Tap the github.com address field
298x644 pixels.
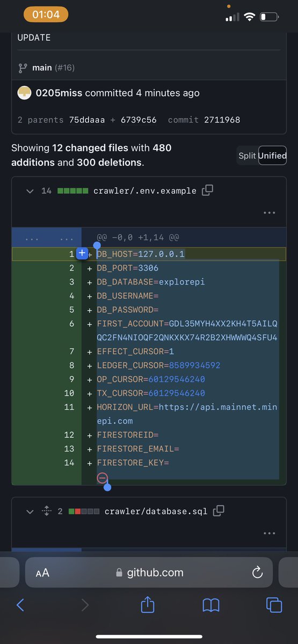click(149, 573)
